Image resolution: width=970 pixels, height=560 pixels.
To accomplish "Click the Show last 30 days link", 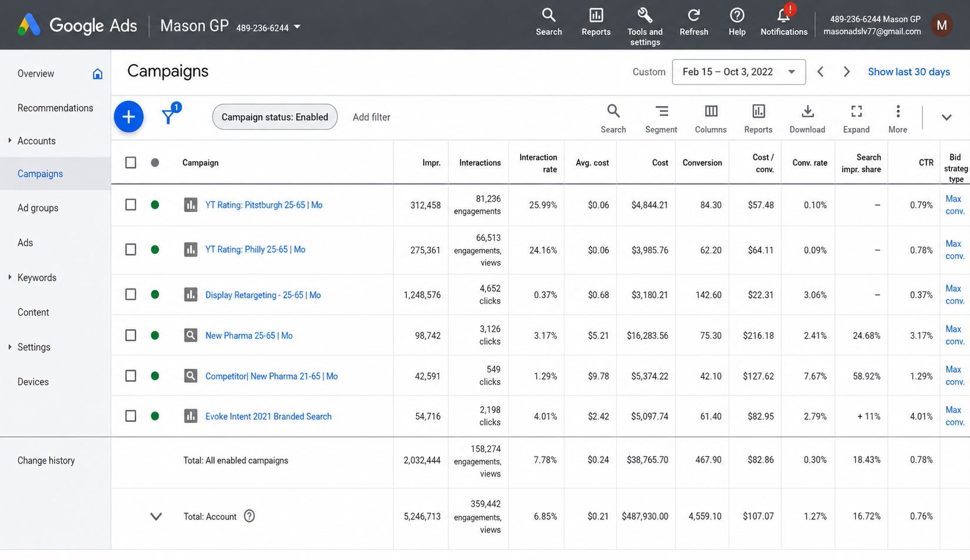I will click(909, 72).
